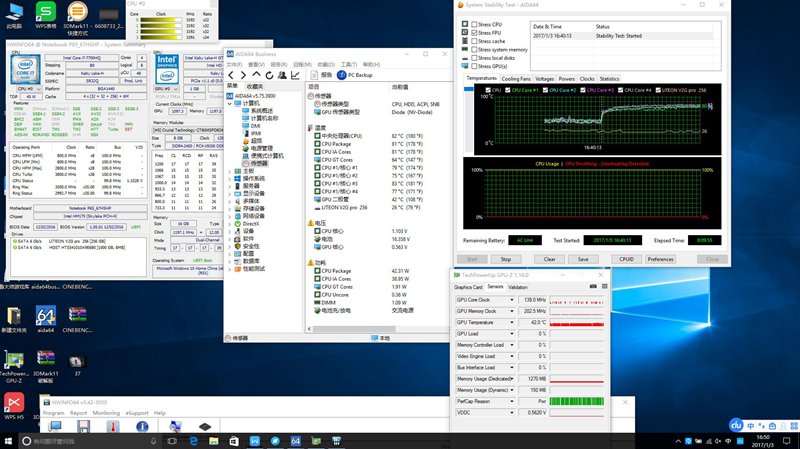This screenshot has height=449, width=800.
Task: Open 3DMark11 desktop shortcut at top
Action: (x=77, y=18)
